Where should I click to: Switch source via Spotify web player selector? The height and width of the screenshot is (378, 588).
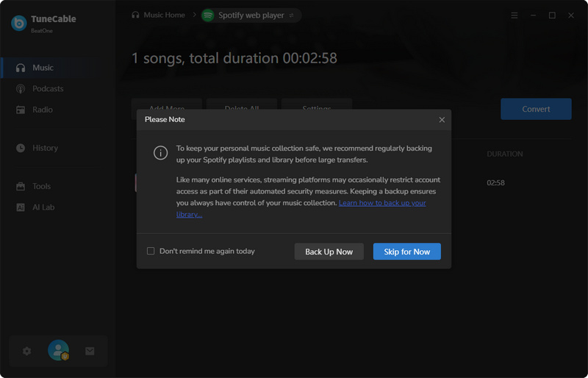click(251, 15)
